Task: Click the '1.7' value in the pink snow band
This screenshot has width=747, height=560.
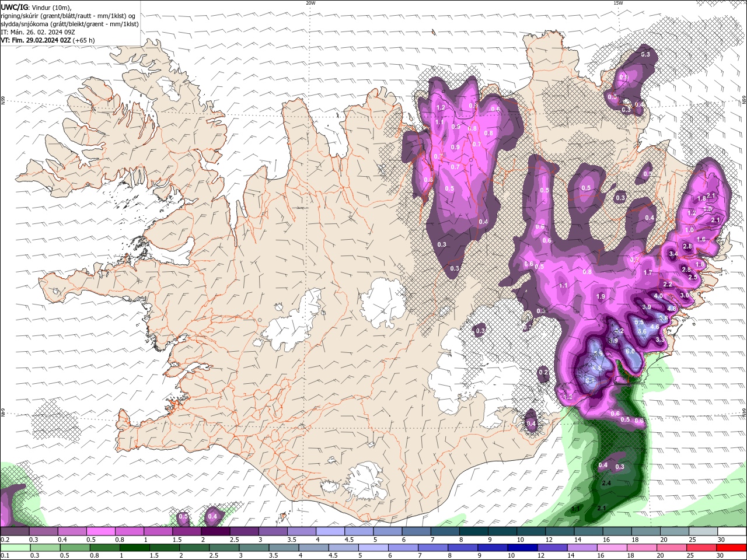Action: (x=648, y=273)
